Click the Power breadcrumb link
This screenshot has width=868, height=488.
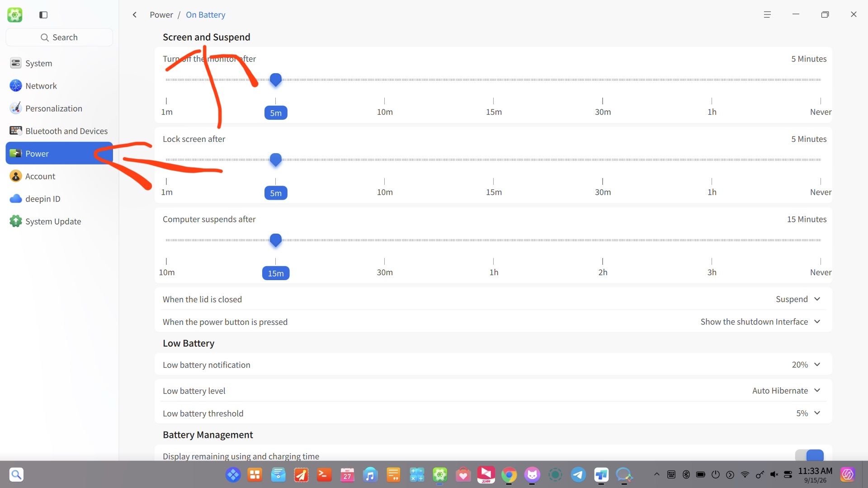[x=161, y=15]
